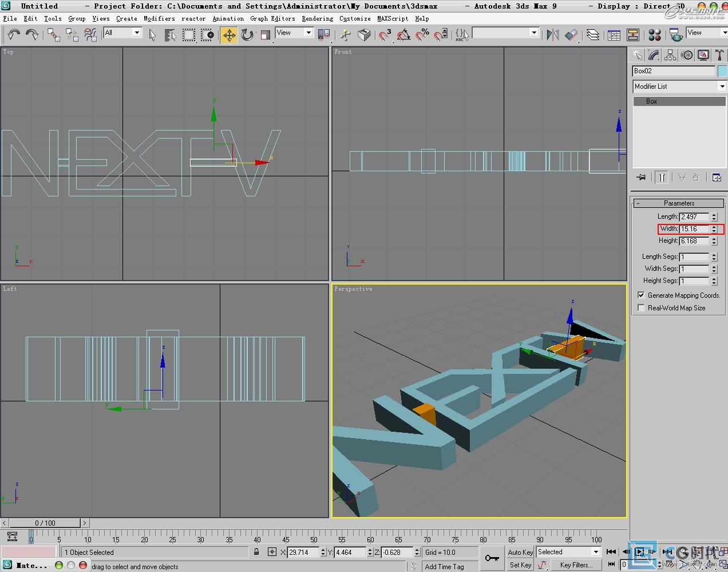This screenshot has height=572, width=728.
Task: Toggle Window/Crossing selection mode
Action: [207, 35]
